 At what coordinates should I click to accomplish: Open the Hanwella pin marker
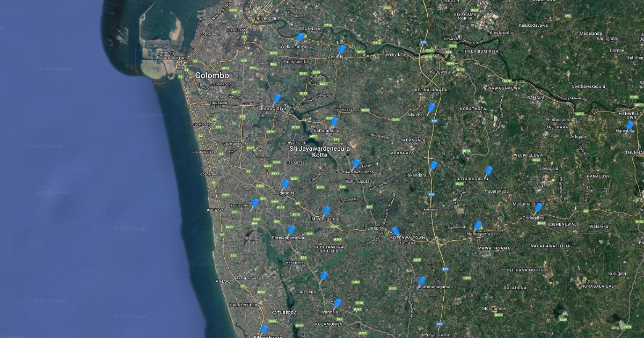point(630,126)
